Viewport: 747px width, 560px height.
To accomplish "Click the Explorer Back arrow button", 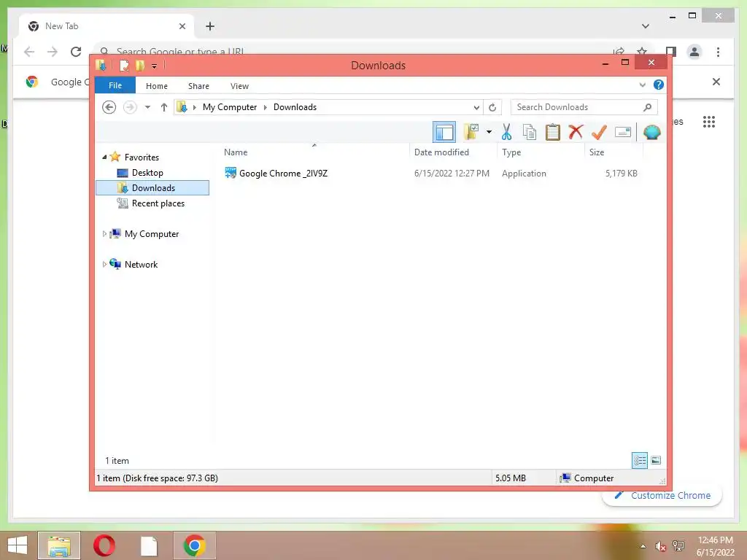I will [109, 107].
